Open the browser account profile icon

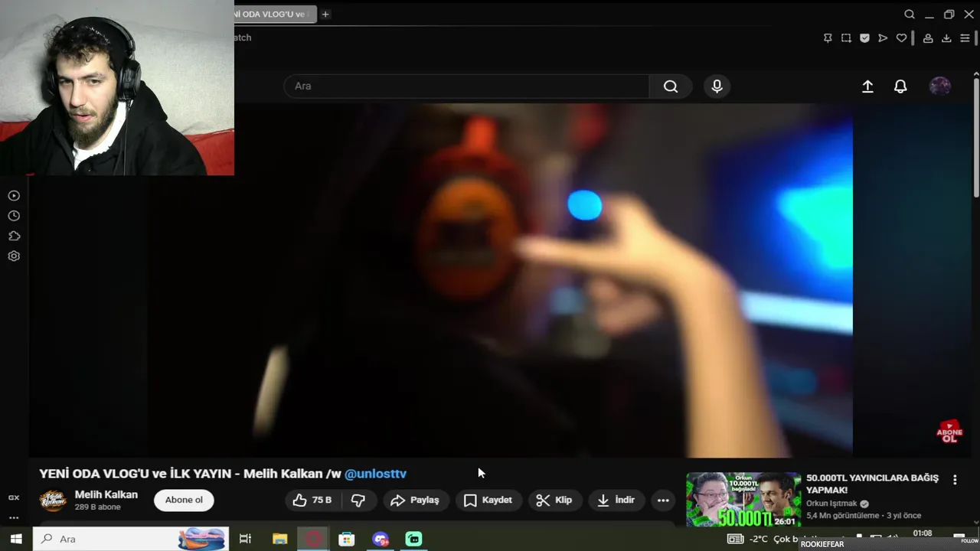[928, 38]
